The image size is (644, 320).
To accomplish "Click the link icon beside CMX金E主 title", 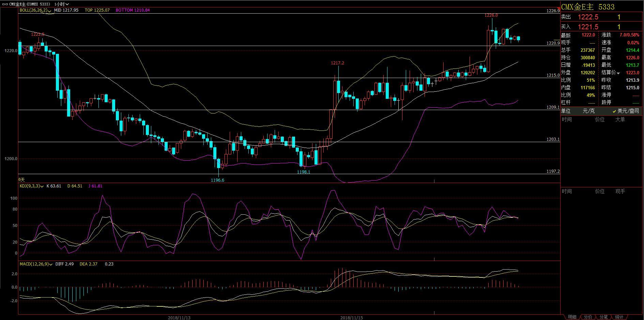I will 5,4.
